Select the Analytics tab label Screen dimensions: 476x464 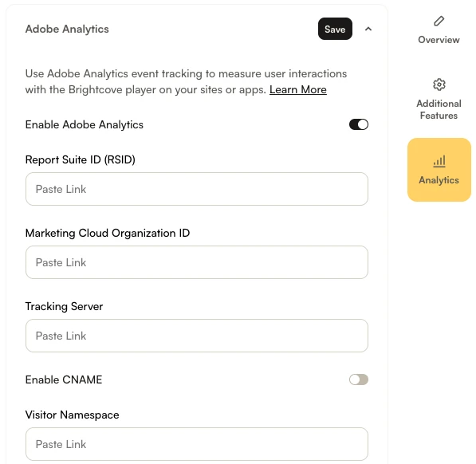(x=439, y=180)
